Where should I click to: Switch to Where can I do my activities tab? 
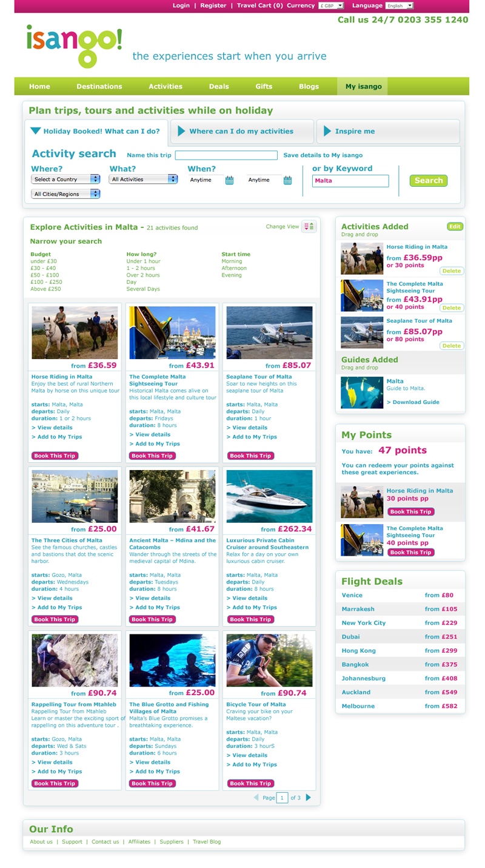click(242, 131)
